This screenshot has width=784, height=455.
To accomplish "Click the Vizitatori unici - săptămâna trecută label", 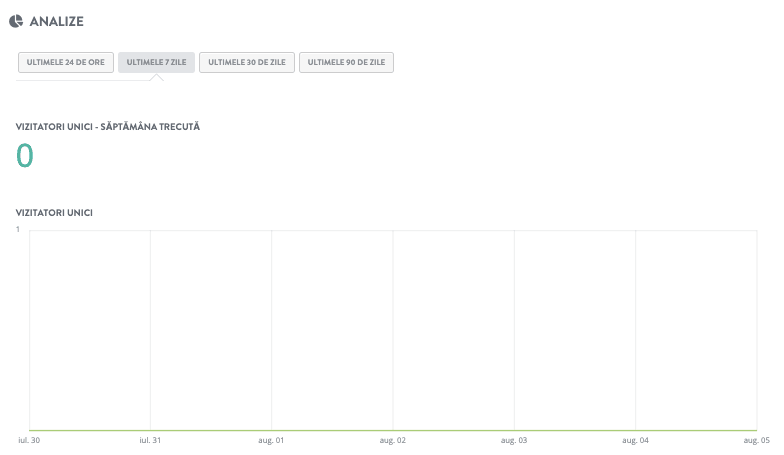I will point(108,127).
